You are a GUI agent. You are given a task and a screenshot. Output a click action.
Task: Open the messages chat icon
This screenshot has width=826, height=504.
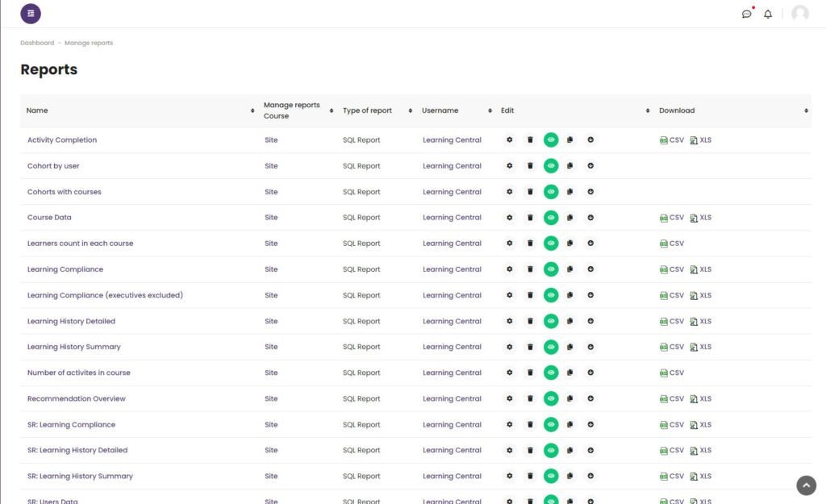(746, 14)
